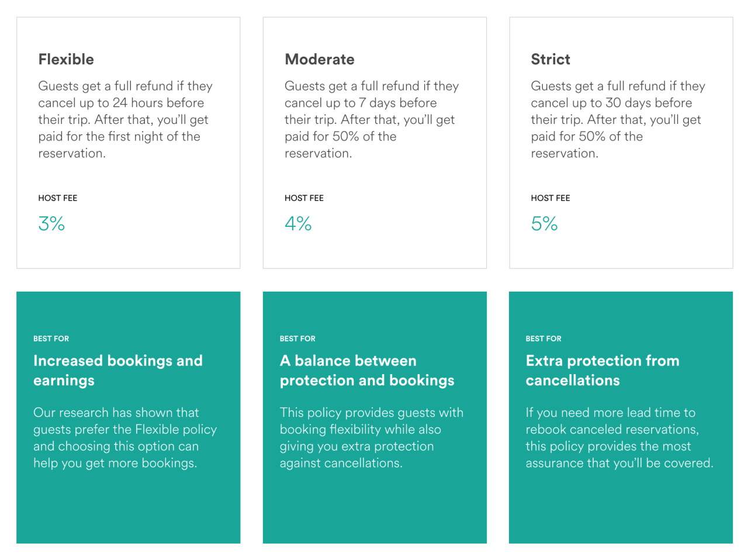
Task: Click HOST FEE label in Flexible card
Action: click(58, 198)
